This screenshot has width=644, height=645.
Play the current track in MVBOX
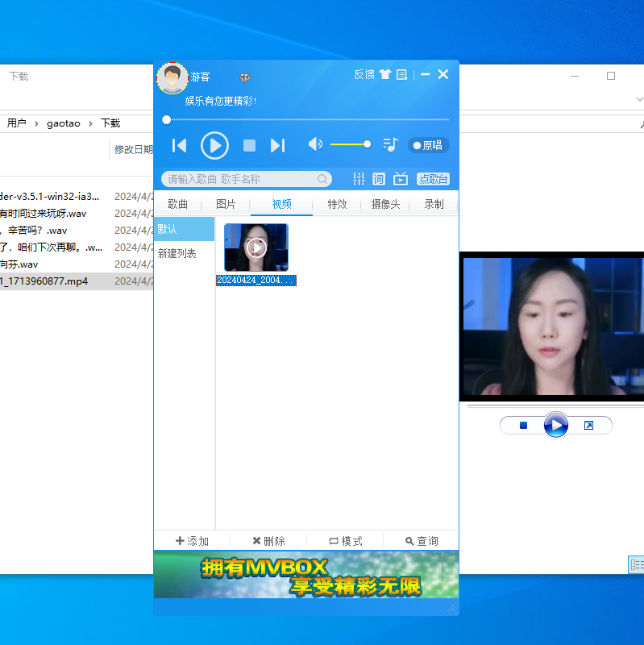(214, 145)
